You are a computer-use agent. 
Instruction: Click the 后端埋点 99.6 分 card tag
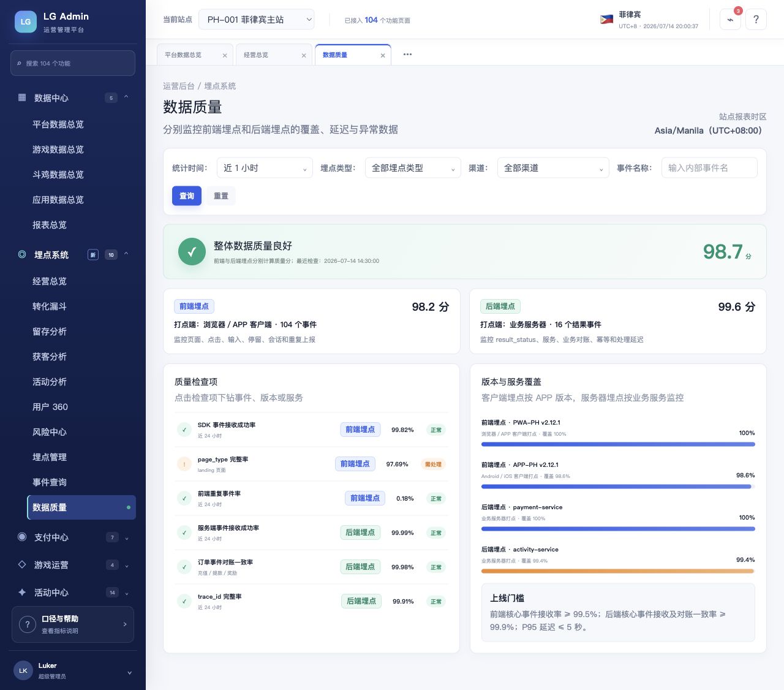(500, 306)
